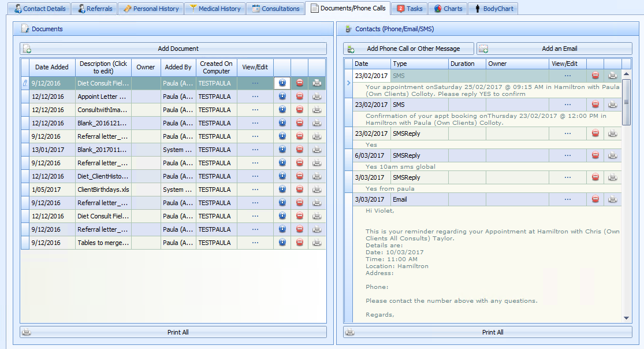This screenshot has height=349, width=644.
Task: Print all contacts with Print All
Action: (x=487, y=332)
